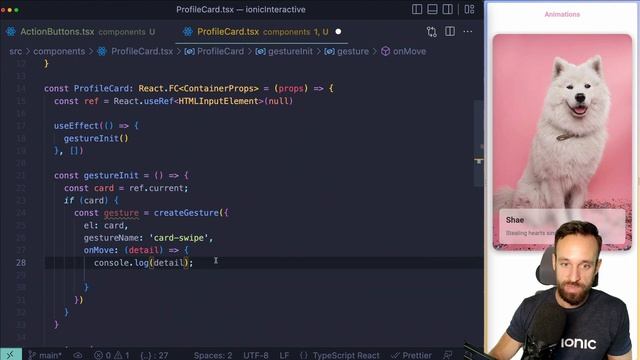
Task: Click Spaces: 2 indentation setting
Action: click(213, 355)
